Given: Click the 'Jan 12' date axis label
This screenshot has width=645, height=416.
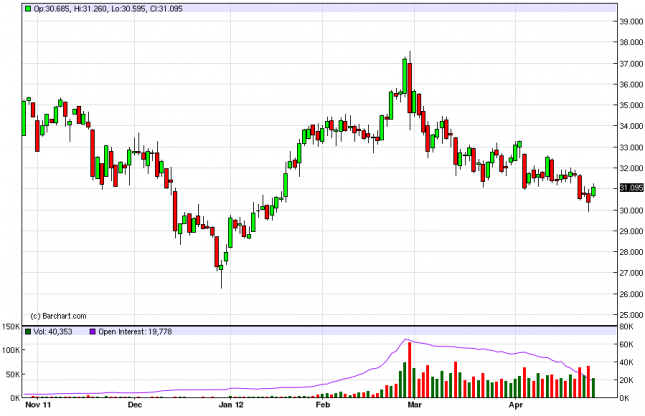Looking at the screenshot, I should click(231, 405).
